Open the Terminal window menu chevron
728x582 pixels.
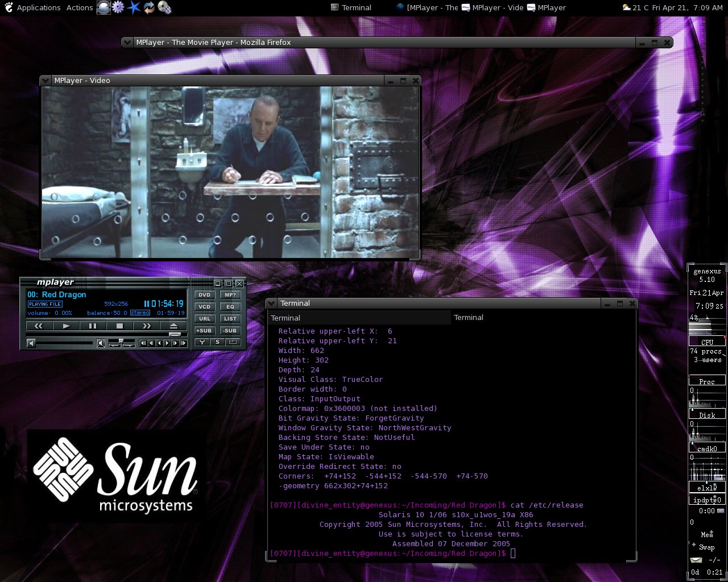click(x=271, y=303)
